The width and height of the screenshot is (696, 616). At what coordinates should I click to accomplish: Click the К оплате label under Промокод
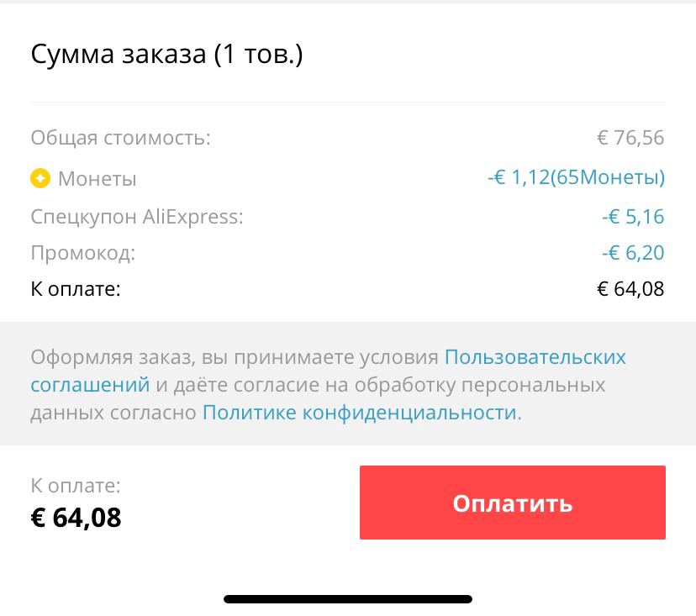point(76,290)
